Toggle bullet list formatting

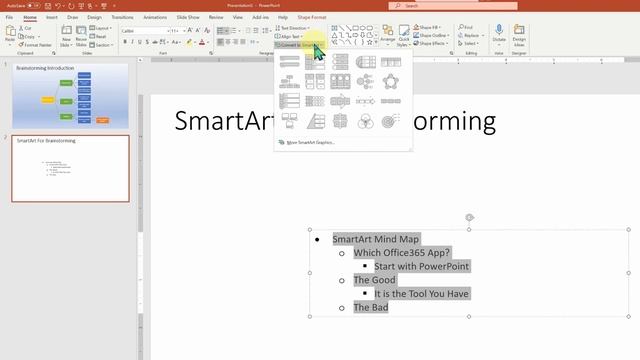click(220, 31)
